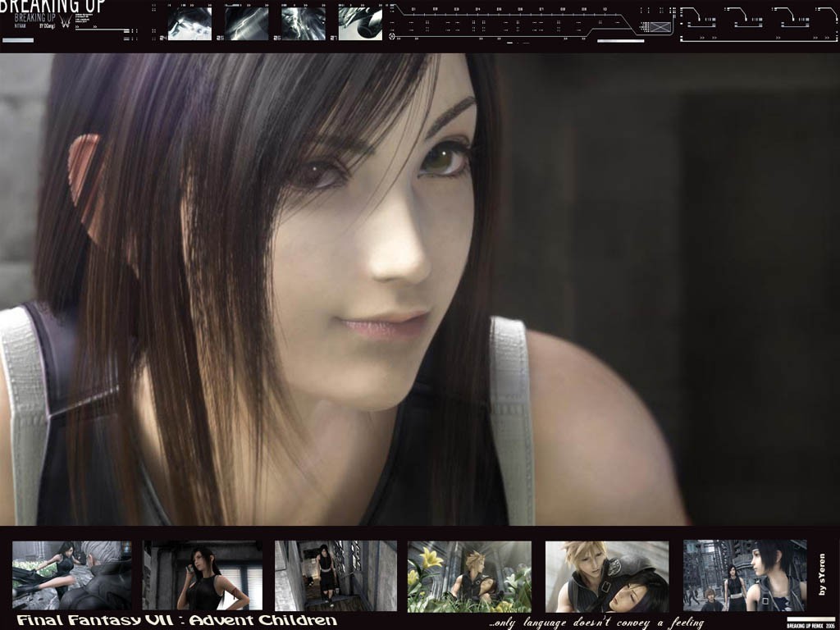Click the large 'BREAKING UP' heading
840x630 pixels.
52,7
